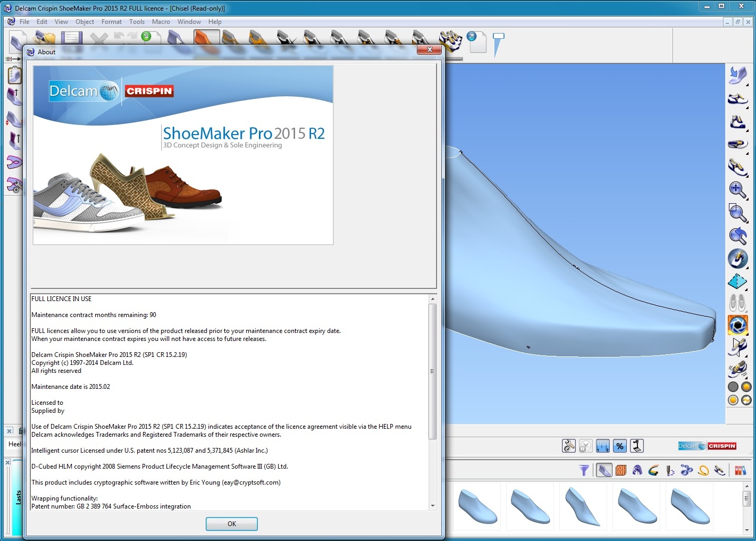Click the previous zoom magnifier icon
Image resolution: width=756 pixels, height=541 pixels.
click(x=738, y=236)
